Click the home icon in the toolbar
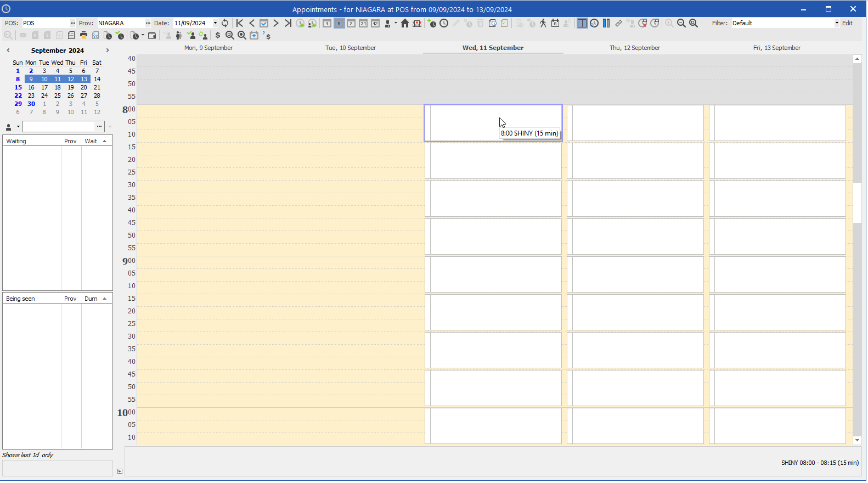This screenshot has width=868, height=483. [405, 23]
